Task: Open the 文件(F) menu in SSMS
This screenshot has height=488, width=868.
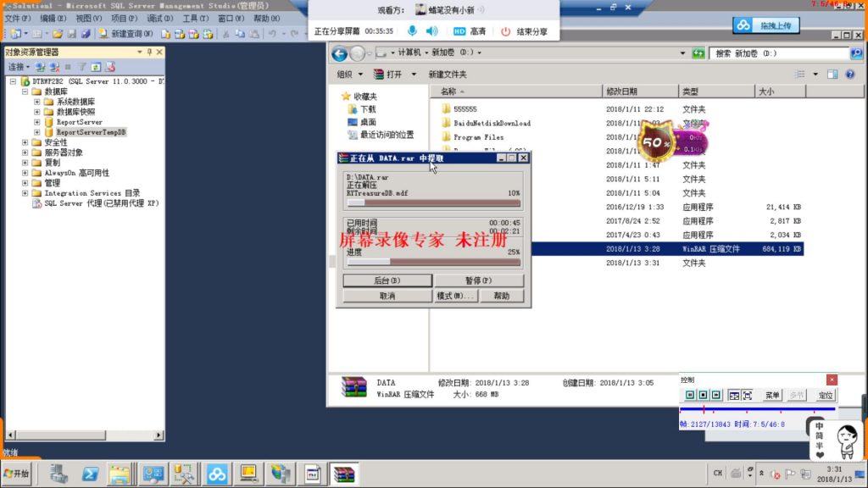Action: coord(18,19)
